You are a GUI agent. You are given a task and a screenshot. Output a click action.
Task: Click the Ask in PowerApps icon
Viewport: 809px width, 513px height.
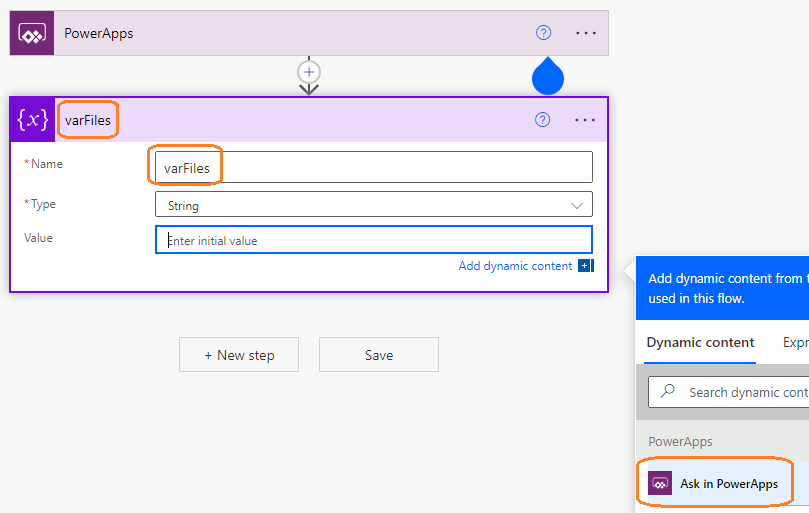click(x=660, y=484)
